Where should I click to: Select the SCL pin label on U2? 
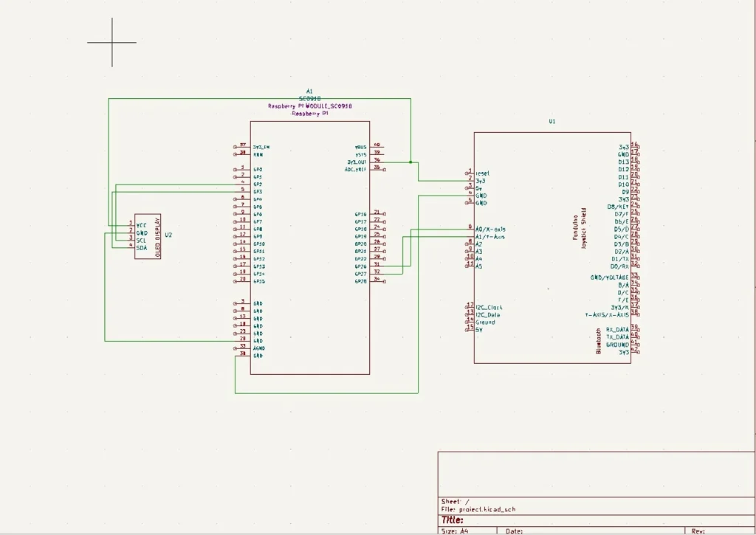point(141,241)
